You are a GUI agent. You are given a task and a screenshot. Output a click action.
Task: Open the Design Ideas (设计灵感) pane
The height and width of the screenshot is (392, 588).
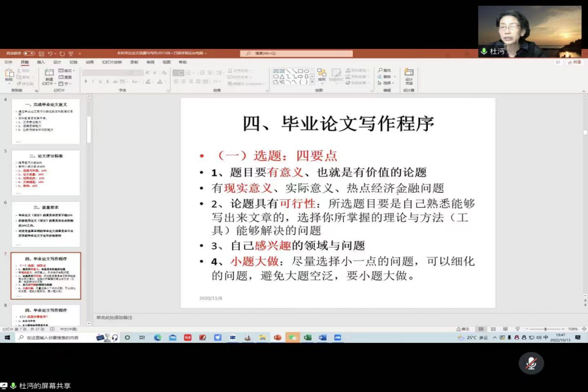coord(408,74)
